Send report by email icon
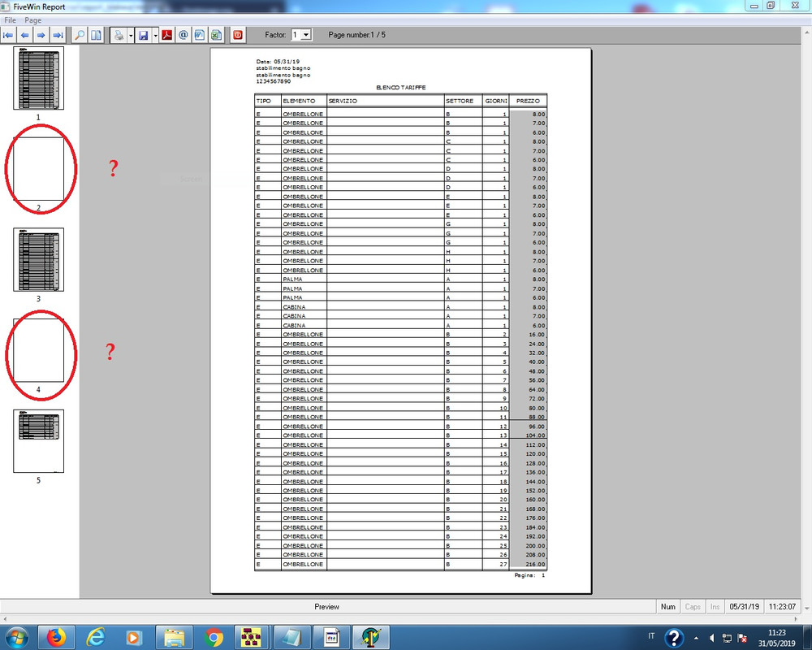 (x=184, y=35)
